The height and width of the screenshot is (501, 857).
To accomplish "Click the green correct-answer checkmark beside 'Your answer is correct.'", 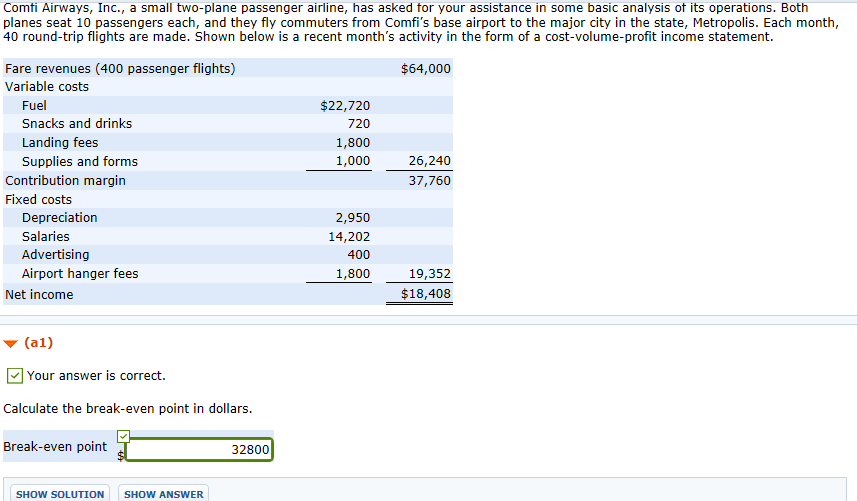I will [15, 376].
